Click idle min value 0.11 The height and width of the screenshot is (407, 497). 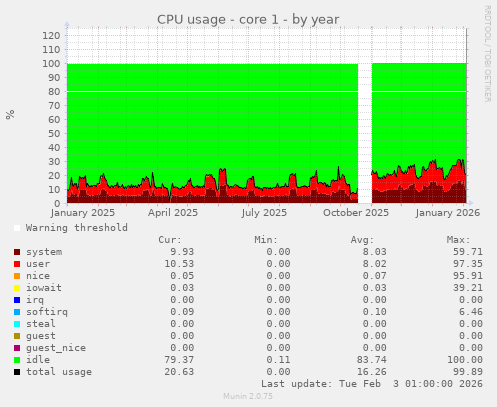tap(278, 360)
